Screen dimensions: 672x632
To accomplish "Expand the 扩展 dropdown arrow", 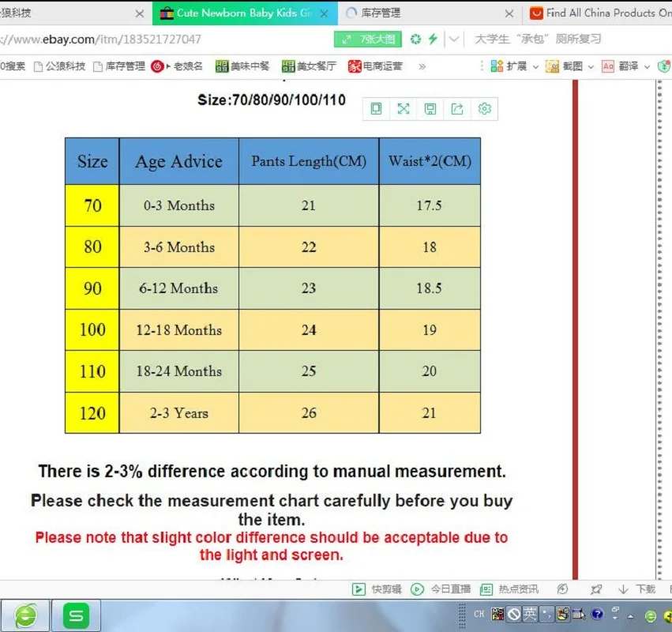I will 535,67.
